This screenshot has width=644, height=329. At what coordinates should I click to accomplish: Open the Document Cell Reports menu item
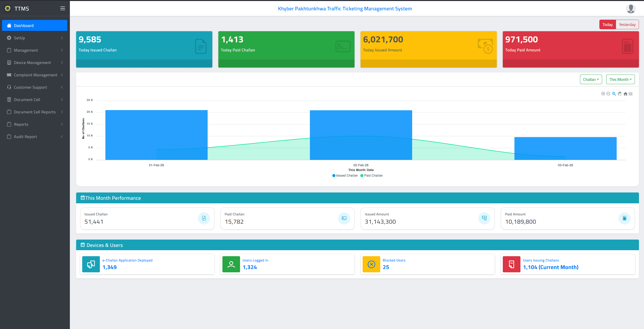35,112
